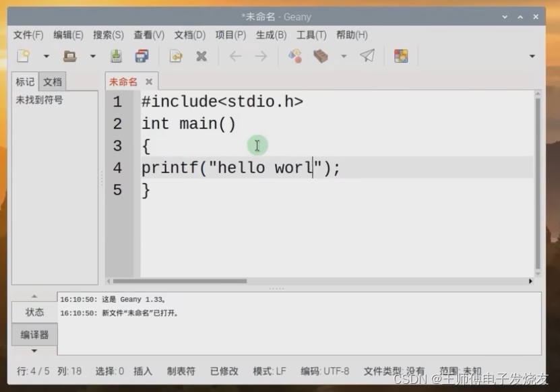The width and height of the screenshot is (560, 392).
Task: Toggle the line ending mode LF indicator
Action: click(x=269, y=370)
